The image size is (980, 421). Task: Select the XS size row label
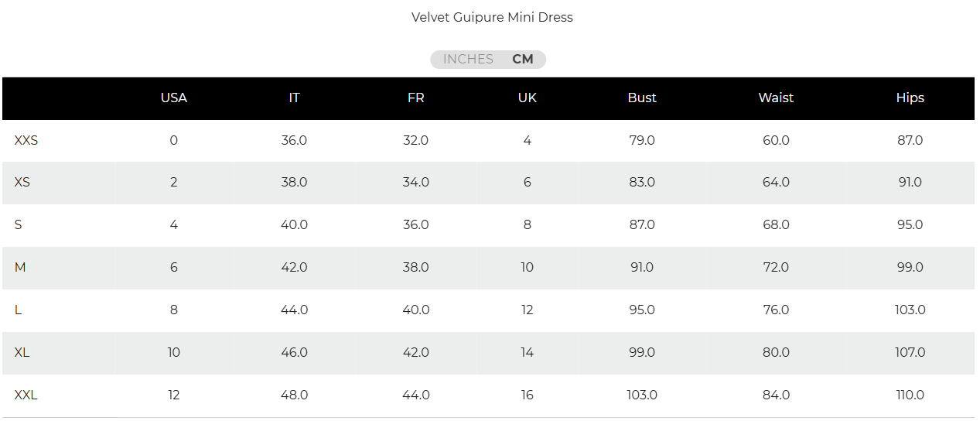tap(22, 183)
